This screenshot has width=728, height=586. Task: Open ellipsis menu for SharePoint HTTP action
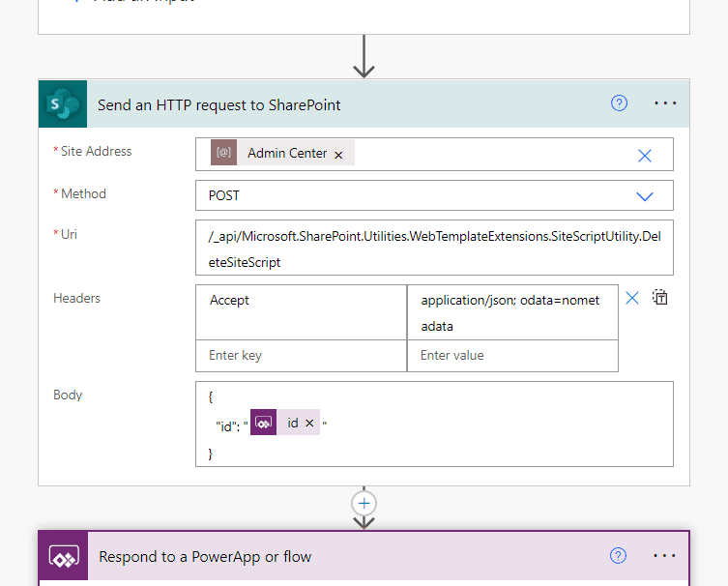point(665,103)
